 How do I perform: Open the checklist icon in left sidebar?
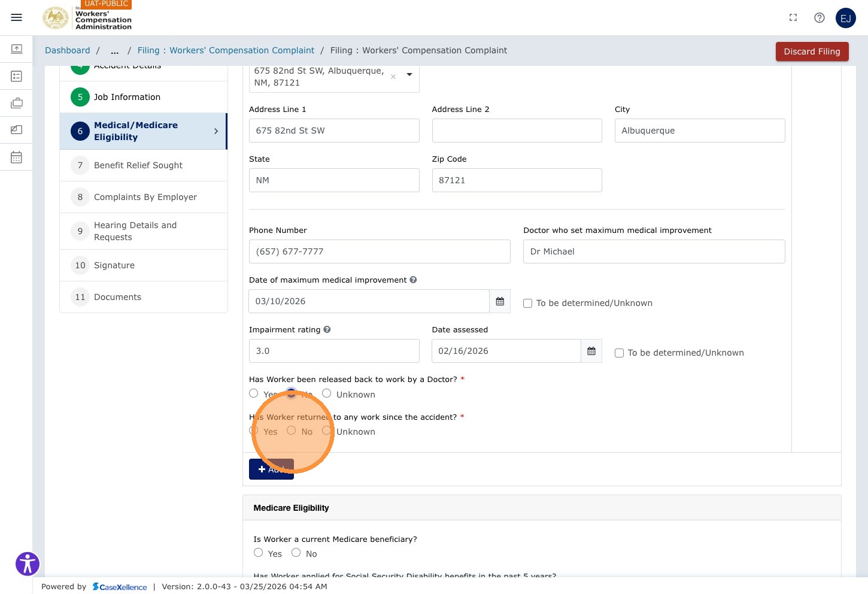(x=17, y=76)
